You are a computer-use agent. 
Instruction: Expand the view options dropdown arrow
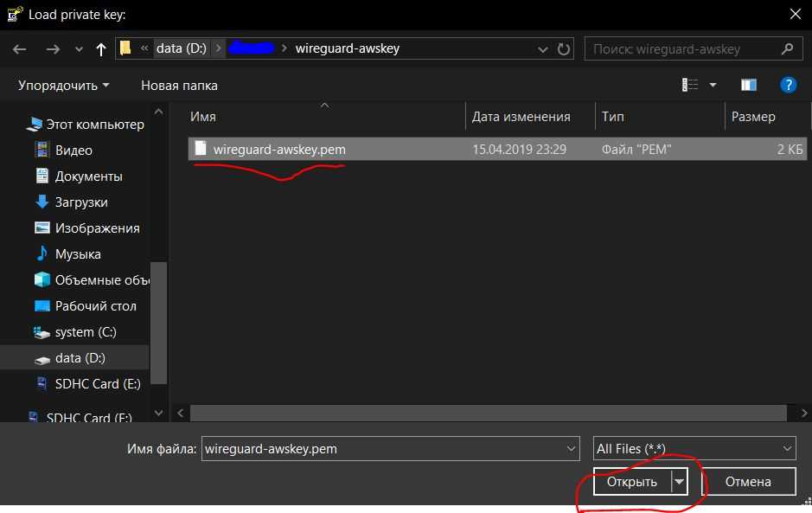[713, 85]
